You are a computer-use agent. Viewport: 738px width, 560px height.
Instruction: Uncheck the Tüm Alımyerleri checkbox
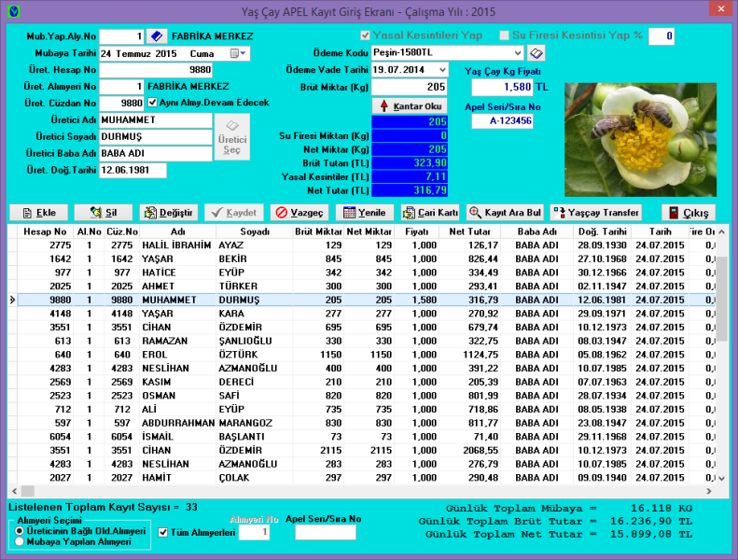tap(164, 533)
